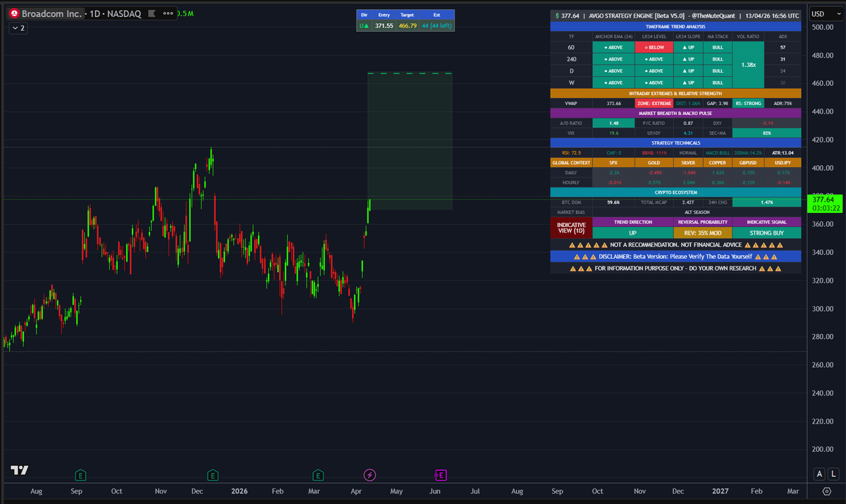Click the P/C ratio value 0.87
This screenshot has height=504, width=846.
click(x=688, y=123)
